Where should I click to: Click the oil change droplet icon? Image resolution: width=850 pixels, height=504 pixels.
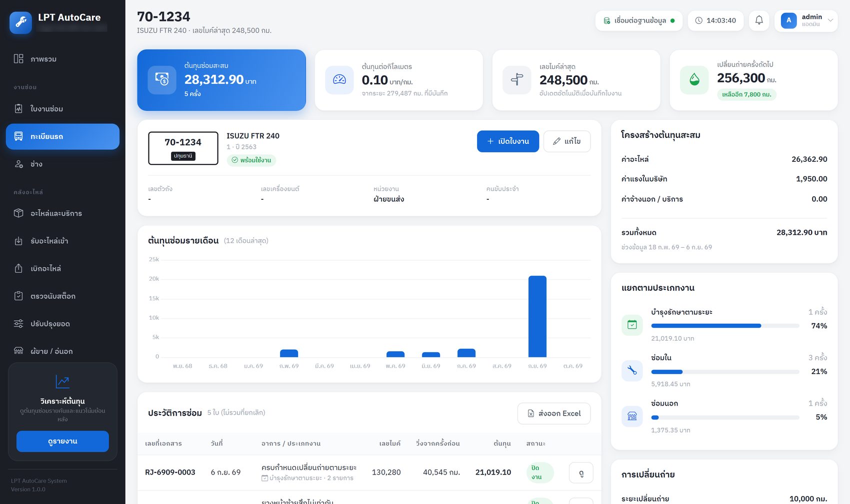(x=694, y=80)
